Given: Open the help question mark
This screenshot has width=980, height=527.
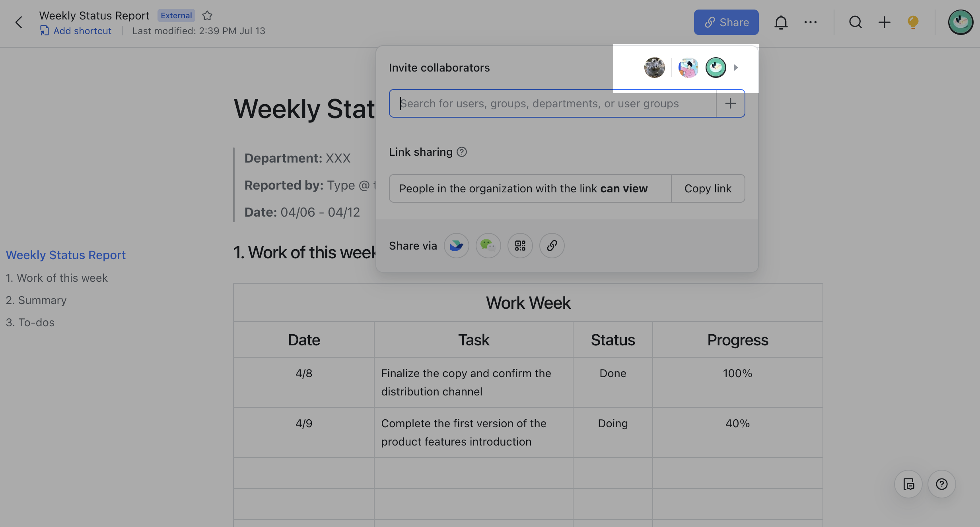Looking at the screenshot, I should coord(941,484).
